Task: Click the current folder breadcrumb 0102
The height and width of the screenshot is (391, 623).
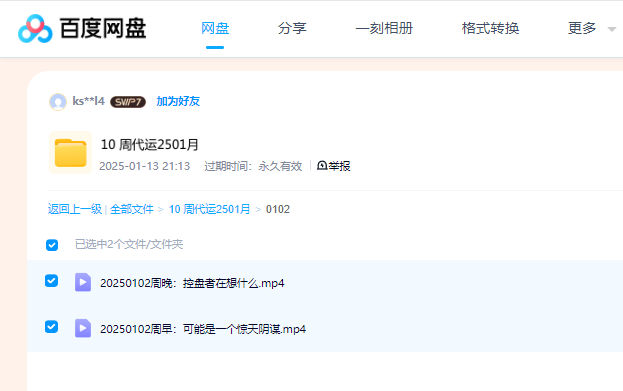Action: pyautogui.click(x=278, y=209)
